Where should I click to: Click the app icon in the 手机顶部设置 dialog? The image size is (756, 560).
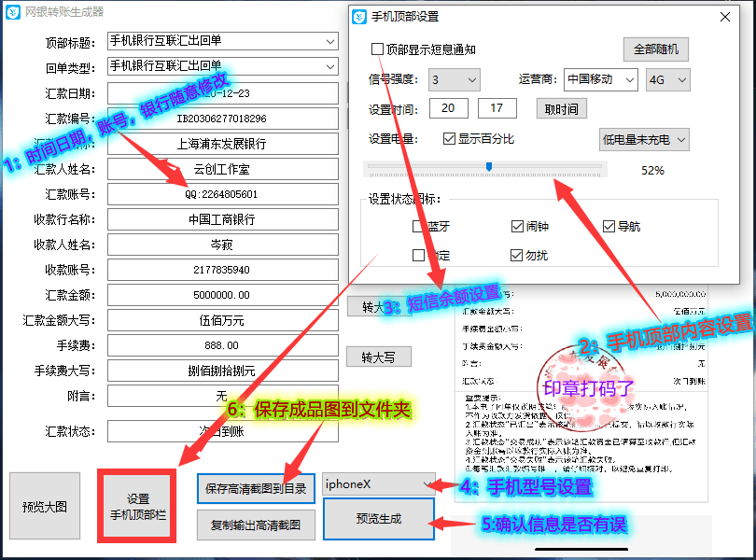click(x=359, y=17)
